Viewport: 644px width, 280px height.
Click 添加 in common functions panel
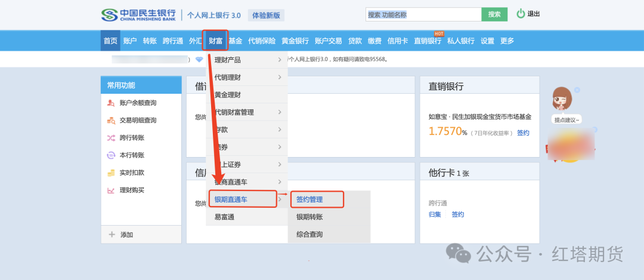pyautogui.click(x=126, y=235)
